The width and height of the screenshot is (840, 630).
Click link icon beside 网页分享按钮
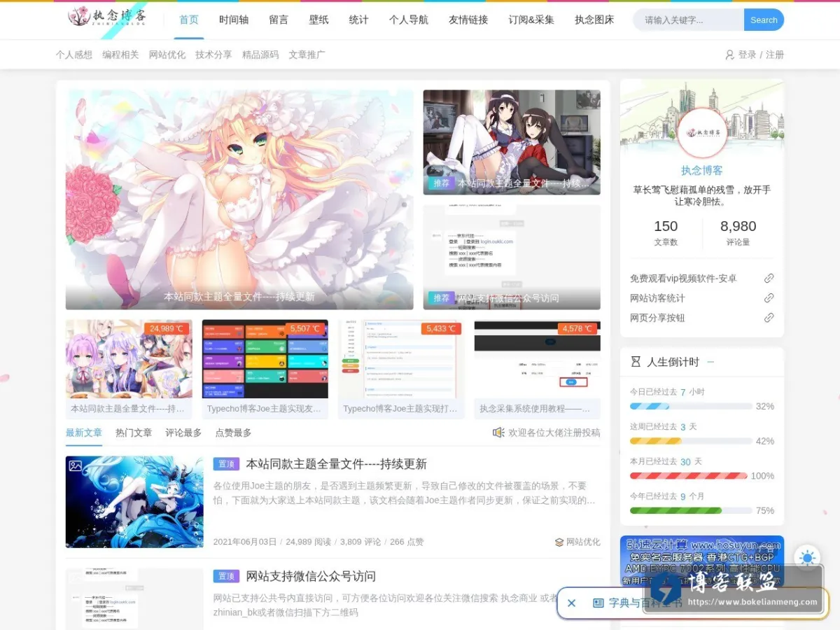[769, 318]
